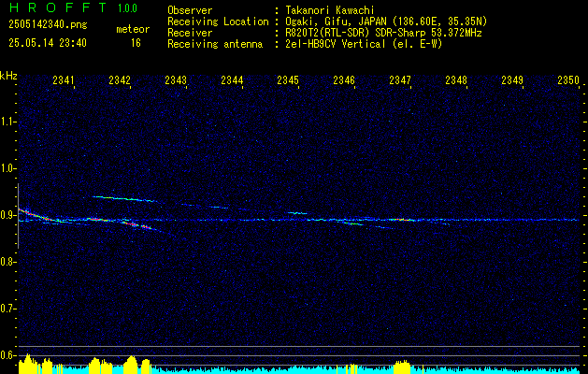Image resolution: width=588 pixels, height=374 pixels.
Task: Click the observer name Takanori Kawachi
Action: point(330,10)
